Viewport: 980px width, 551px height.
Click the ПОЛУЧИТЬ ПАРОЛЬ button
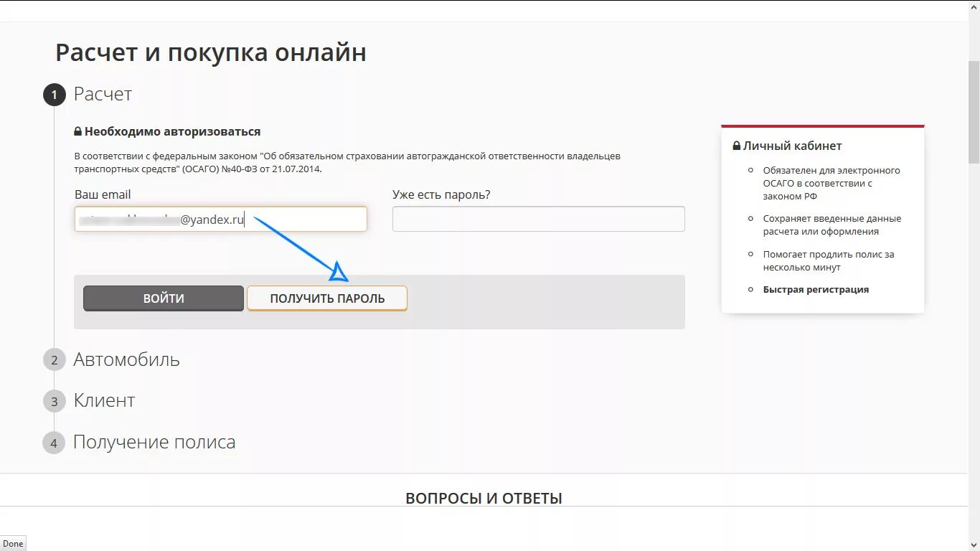pyautogui.click(x=327, y=298)
